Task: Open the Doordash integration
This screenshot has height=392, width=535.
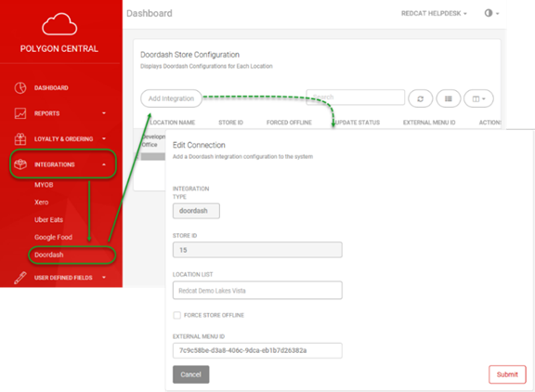Action: click(49, 255)
